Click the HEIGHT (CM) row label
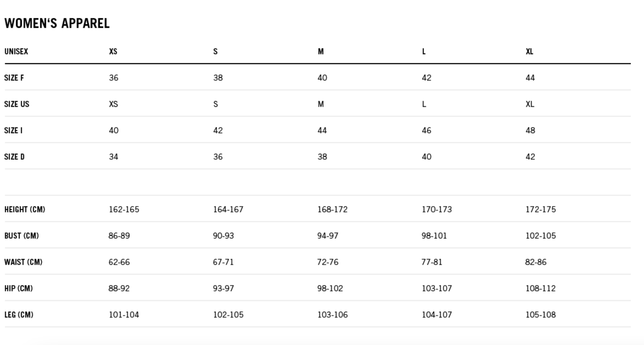The height and width of the screenshot is (345, 644). click(x=25, y=210)
